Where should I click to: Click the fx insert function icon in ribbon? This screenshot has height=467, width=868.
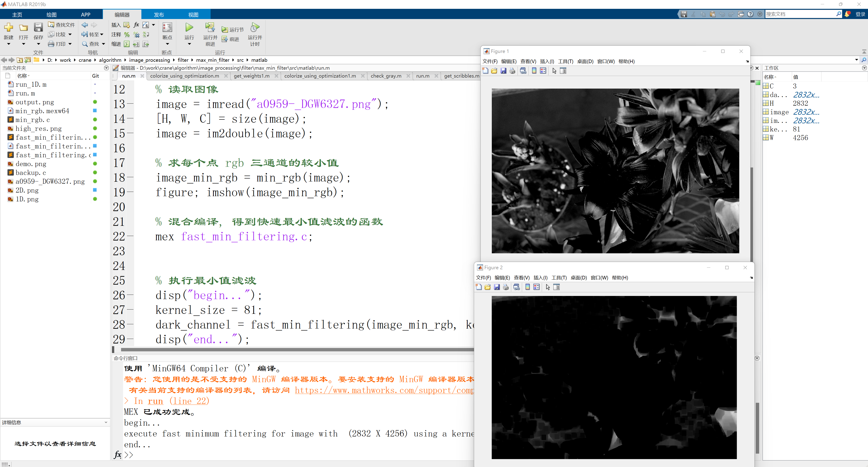coord(136,25)
